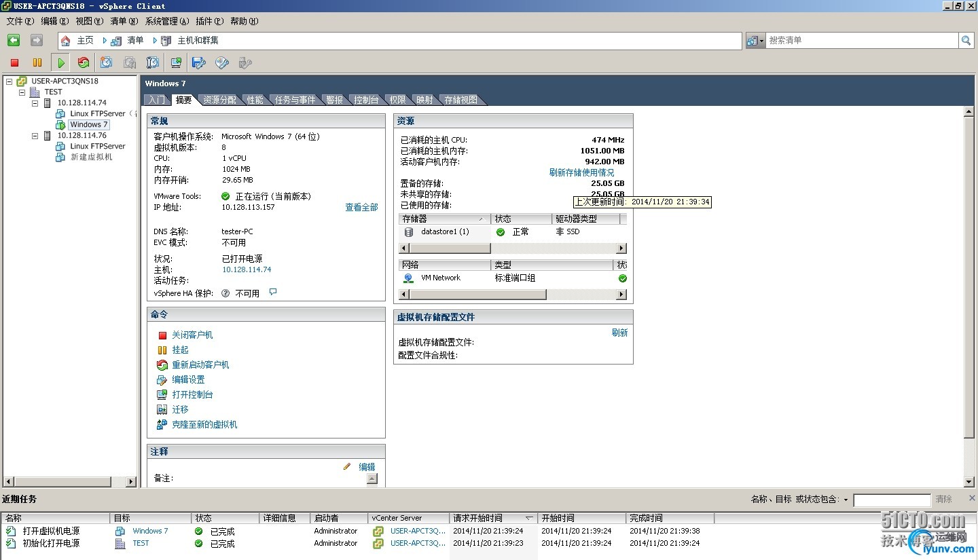The width and height of the screenshot is (978, 560).
Task: Click the CD/DVD drive connect toolbar icon
Action: [222, 63]
